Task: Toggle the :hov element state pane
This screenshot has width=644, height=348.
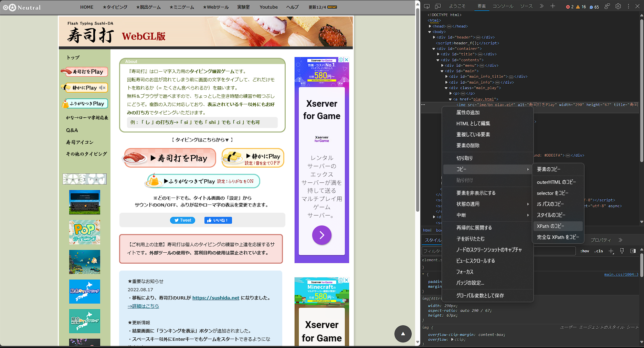Action: coord(584,251)
